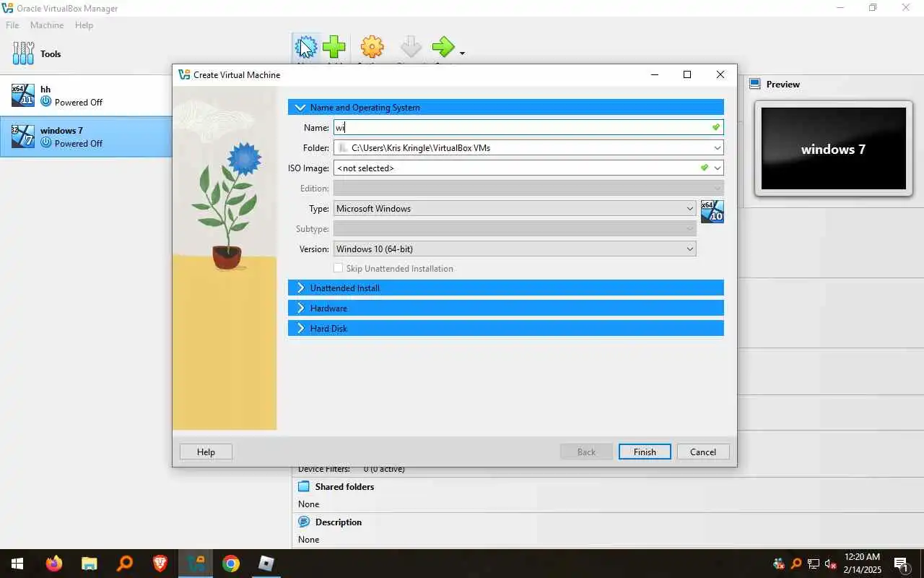Click Shared folders heading in manager

coord(344,486)
